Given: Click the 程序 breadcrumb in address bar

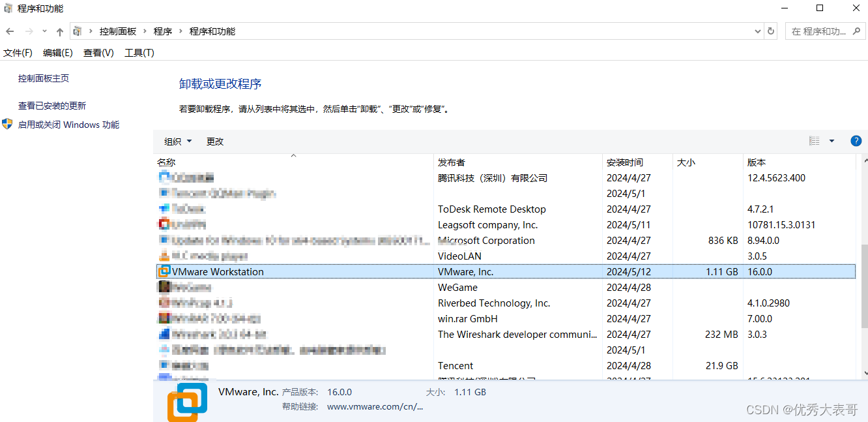Looking at the screenshot, I should [163, 31].
